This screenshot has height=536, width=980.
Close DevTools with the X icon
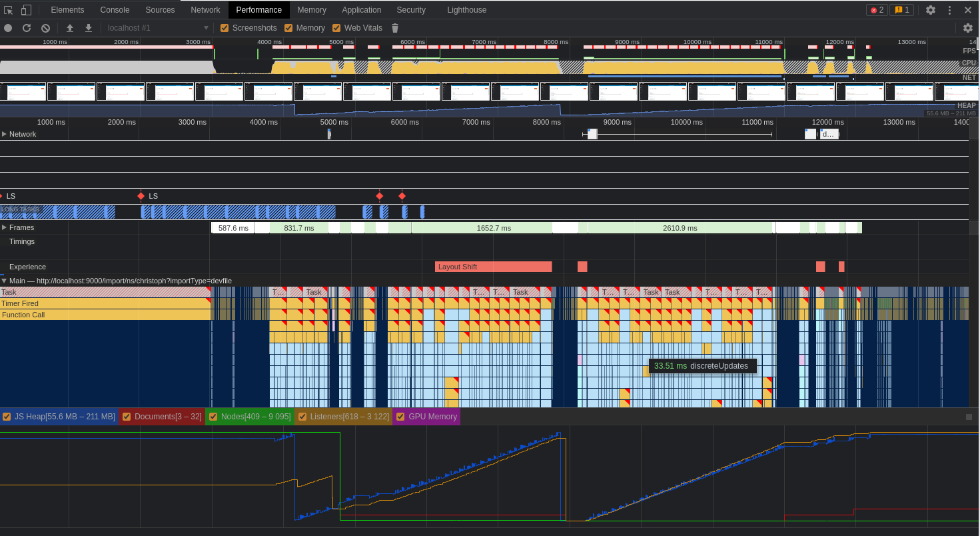[968, 10]
